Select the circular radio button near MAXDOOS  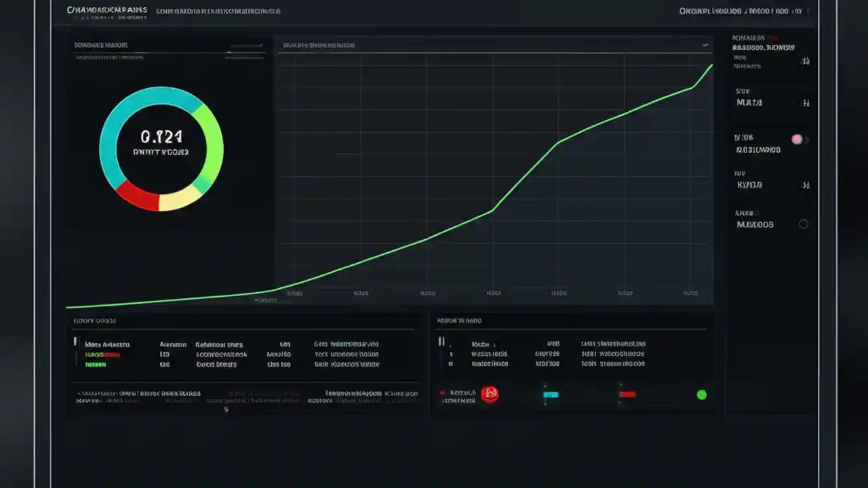[x=804, y=224]
